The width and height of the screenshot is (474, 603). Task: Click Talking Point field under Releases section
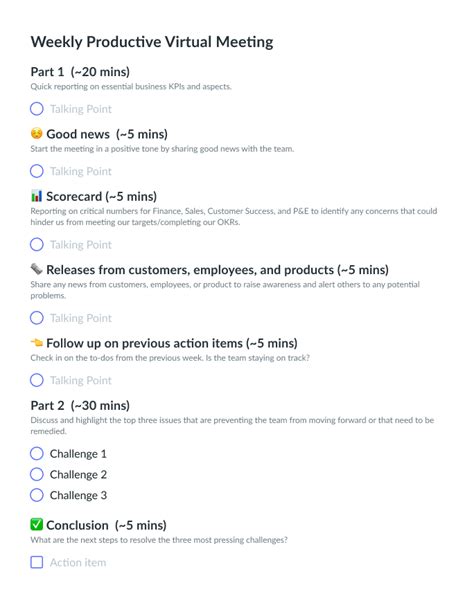81,318
